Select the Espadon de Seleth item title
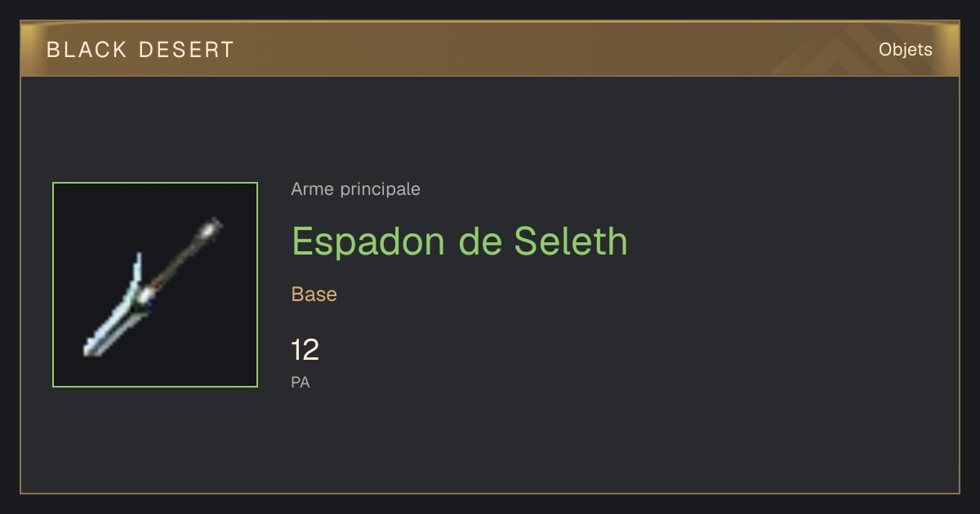This screenshot has width=980, height=514. tap(460, 241)
